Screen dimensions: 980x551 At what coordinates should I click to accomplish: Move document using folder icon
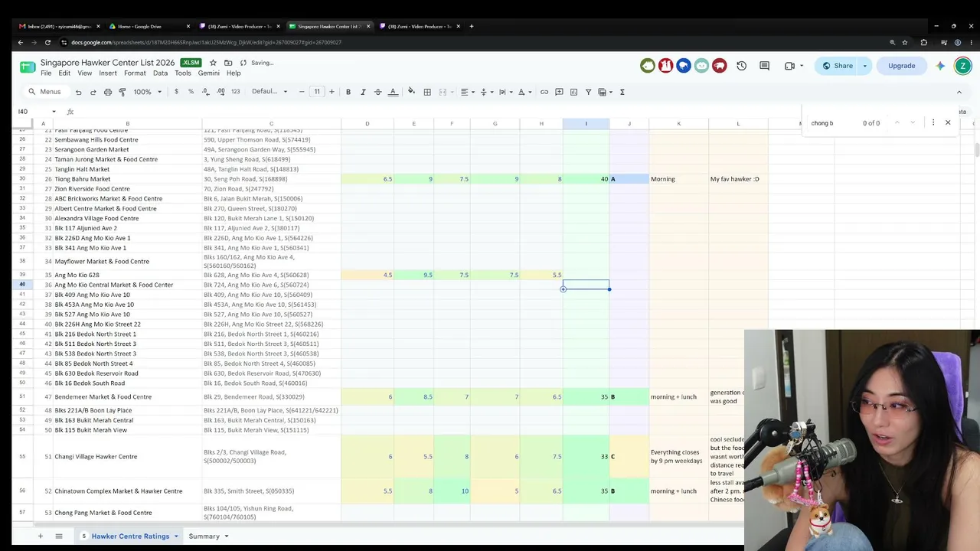click(228, 63)
